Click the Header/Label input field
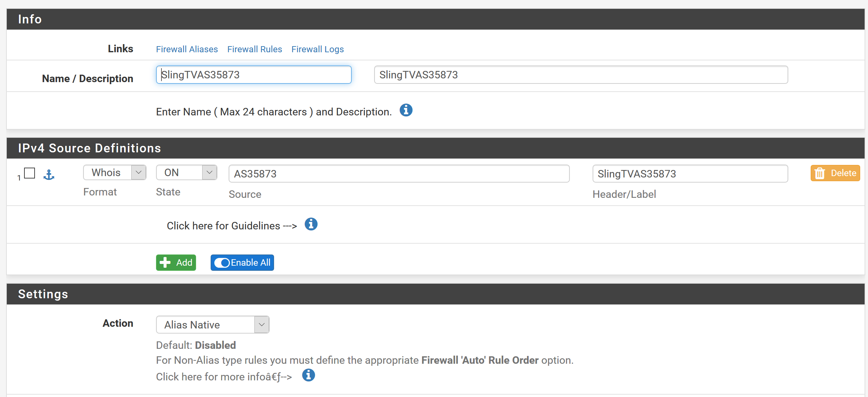This screenshot has height=397, width=868. point(690,174)
